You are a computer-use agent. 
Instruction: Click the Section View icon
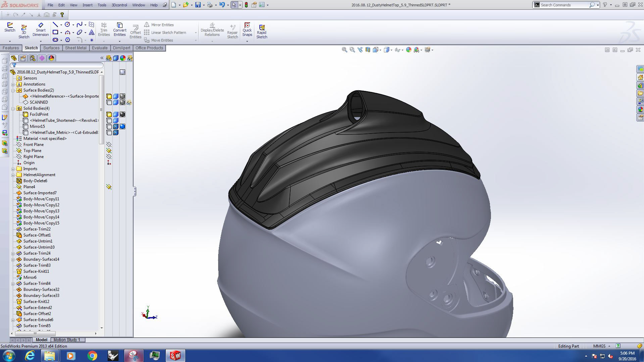[x=368, y=50]
